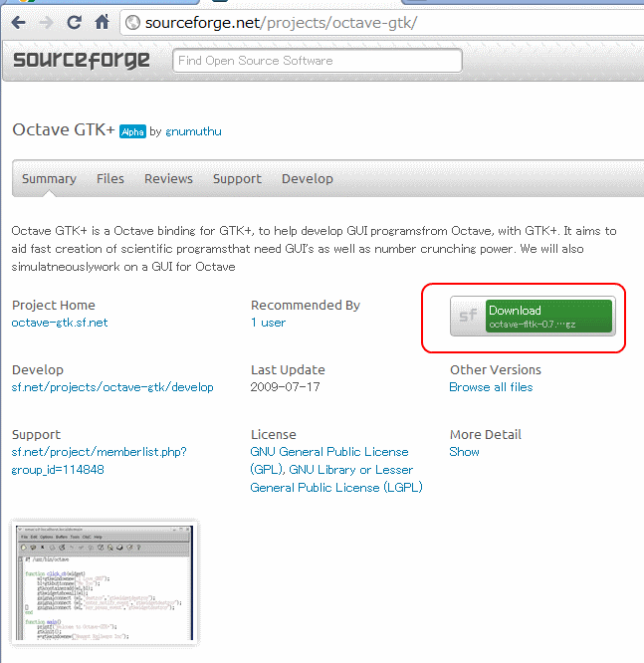Open the project screenshot thumbnail
Viewport: 644px width, 663px height.
[x=105, y=582]
